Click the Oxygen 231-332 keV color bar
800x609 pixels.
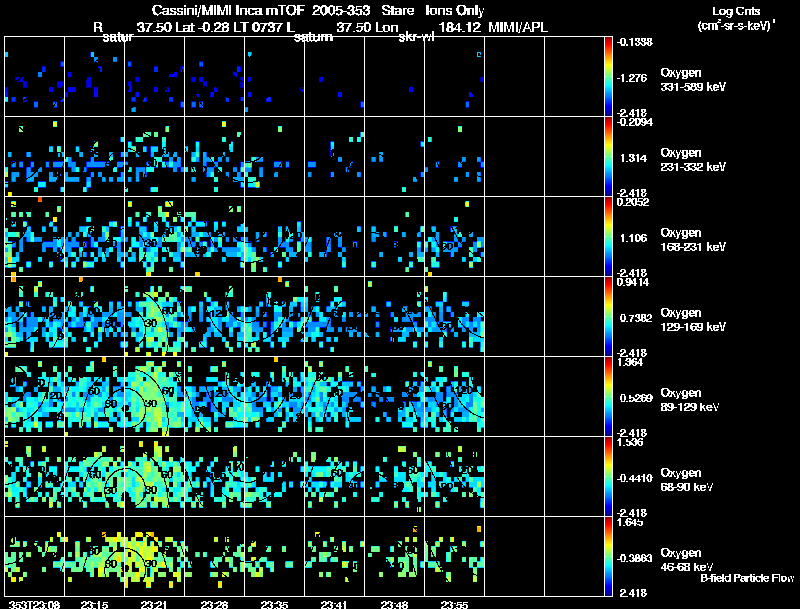pos(608,157)
